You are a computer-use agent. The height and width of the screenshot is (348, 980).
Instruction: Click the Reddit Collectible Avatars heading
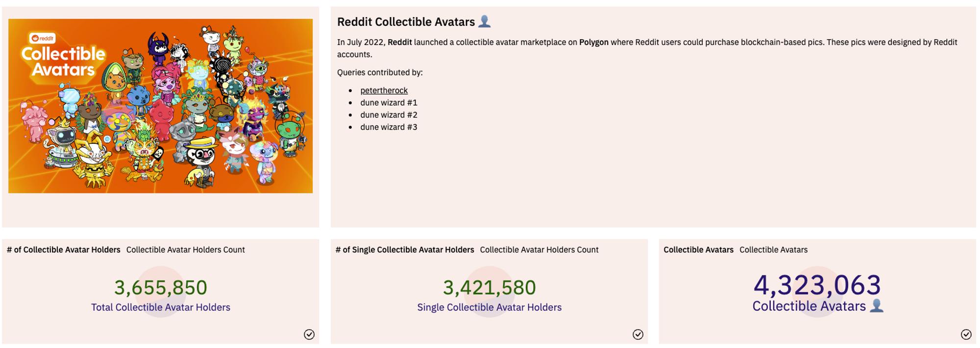pyautogui.click(x=407, y=21)
